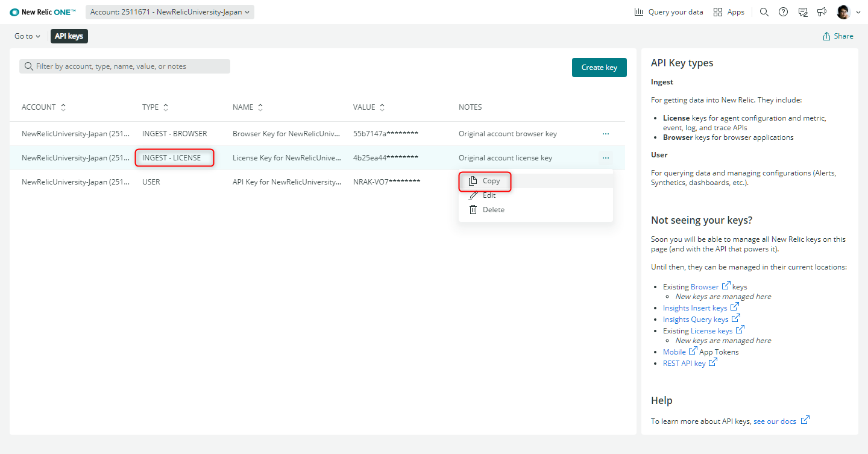Open the Mobile App Tokens link
Image resolution: width=868 pixels, height=454 pixels.
click(x=680, y=352)
